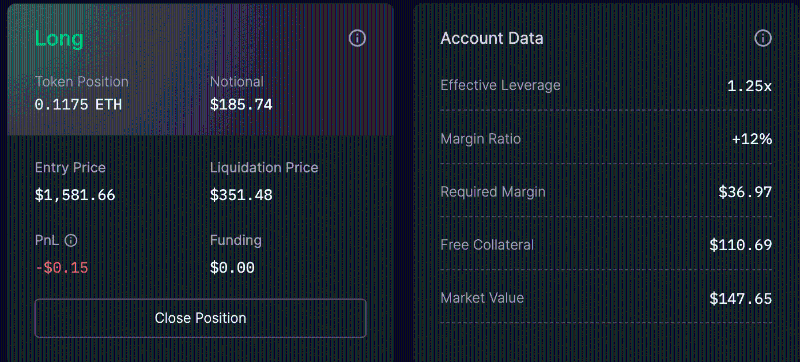
Task: Show the PnL info tooltip icon
Action: pyautogui.click(x=71, y=241)
